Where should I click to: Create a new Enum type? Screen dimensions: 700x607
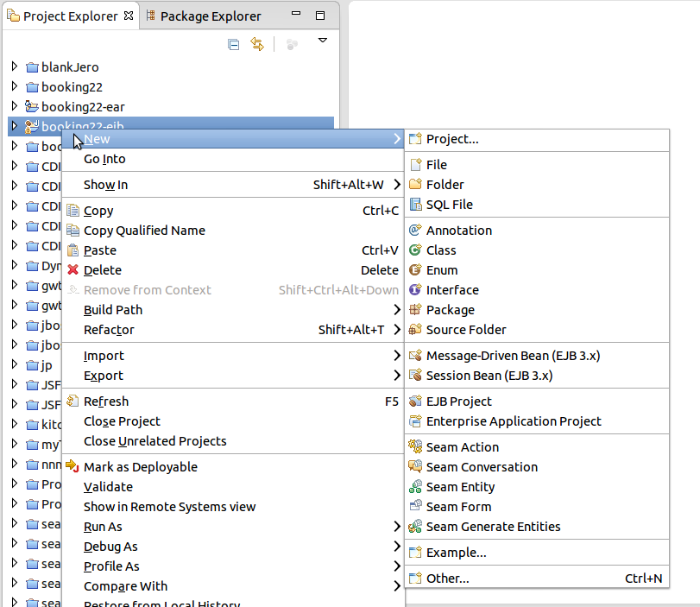[441, 270]
